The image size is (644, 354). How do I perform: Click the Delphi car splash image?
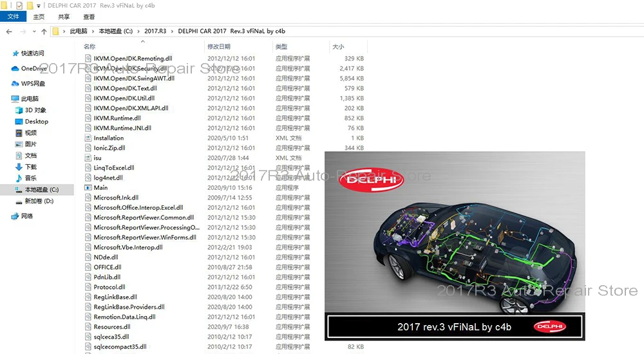(455, 246)
